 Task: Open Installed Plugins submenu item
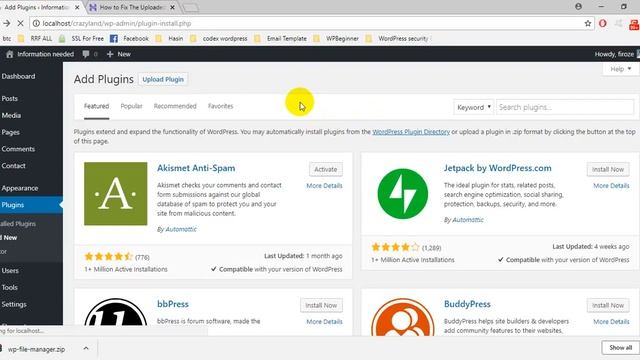[x=18, y=224]
